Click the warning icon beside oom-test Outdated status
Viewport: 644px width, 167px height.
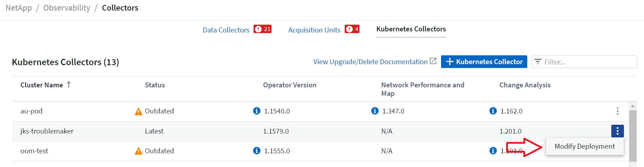pyautogui.click(x=139, y=151)
